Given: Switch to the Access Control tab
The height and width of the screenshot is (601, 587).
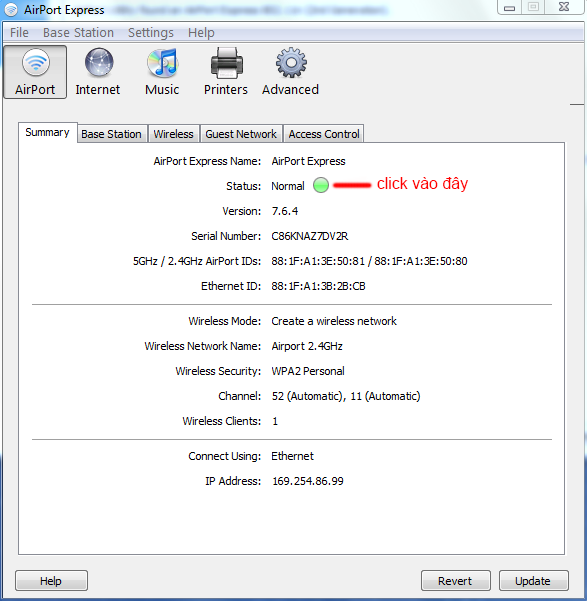Looking at the screenshot, I should (x=324, y=134).
